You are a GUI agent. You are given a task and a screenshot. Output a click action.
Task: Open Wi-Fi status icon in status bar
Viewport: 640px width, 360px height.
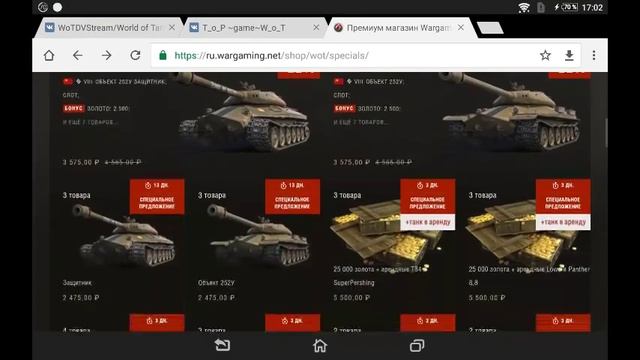click(x=524, y=7)
